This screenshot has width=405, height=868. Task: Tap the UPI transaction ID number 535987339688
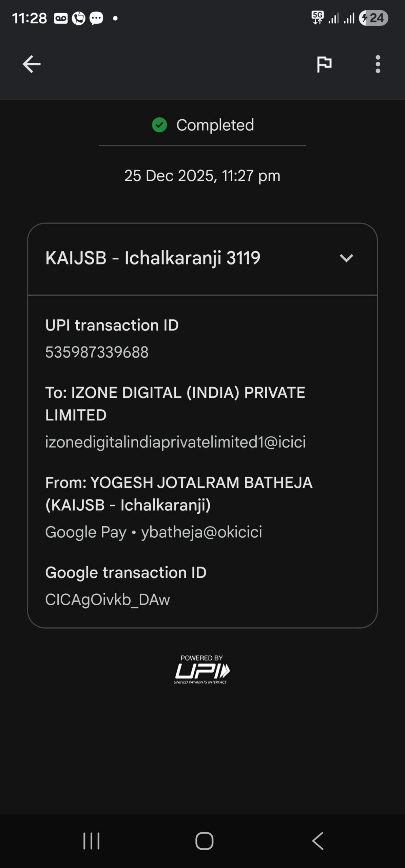tap(97, 352)
